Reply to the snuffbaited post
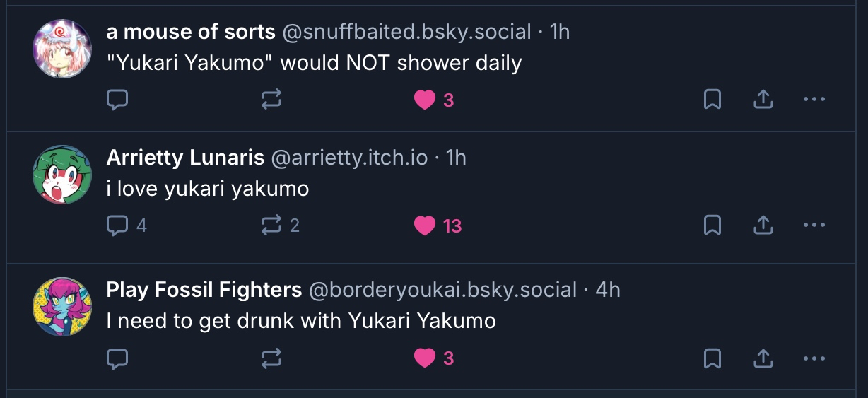 pos(117,100)
